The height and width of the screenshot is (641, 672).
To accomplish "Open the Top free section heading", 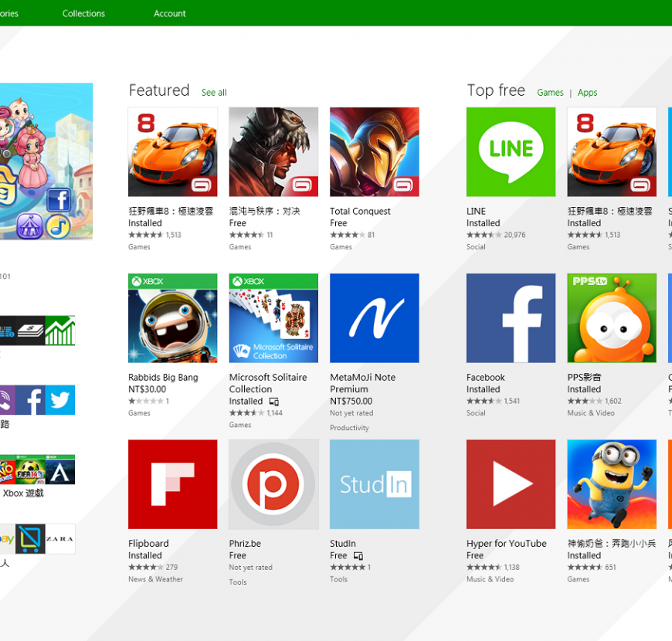I will click(x=496, y=90).
